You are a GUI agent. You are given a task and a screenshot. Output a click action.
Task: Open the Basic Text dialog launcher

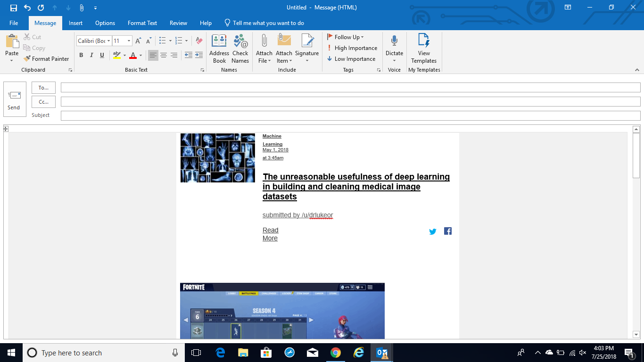pyautogui.click(x=203, y=70)
